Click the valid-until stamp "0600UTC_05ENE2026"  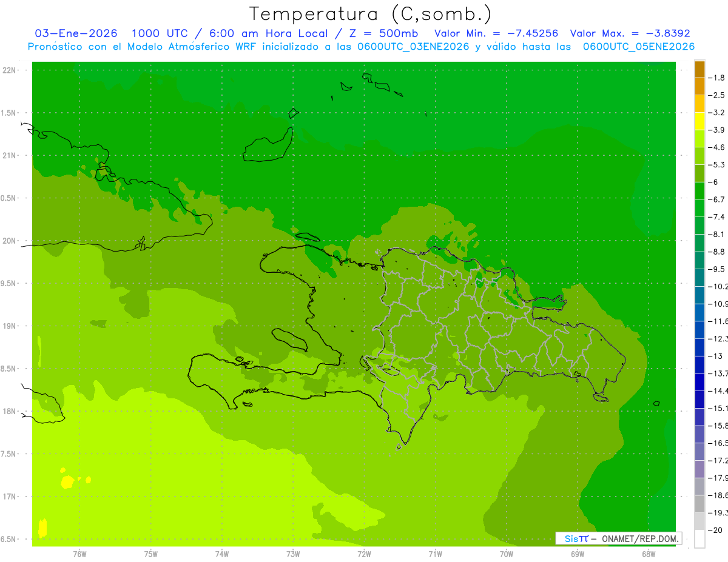pyautogui.click(x=638, y=46)
